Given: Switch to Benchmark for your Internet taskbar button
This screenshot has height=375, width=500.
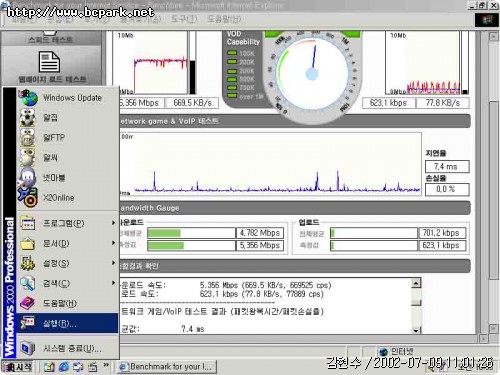Looking at the screenshot, I should click(x=167, y=367).
